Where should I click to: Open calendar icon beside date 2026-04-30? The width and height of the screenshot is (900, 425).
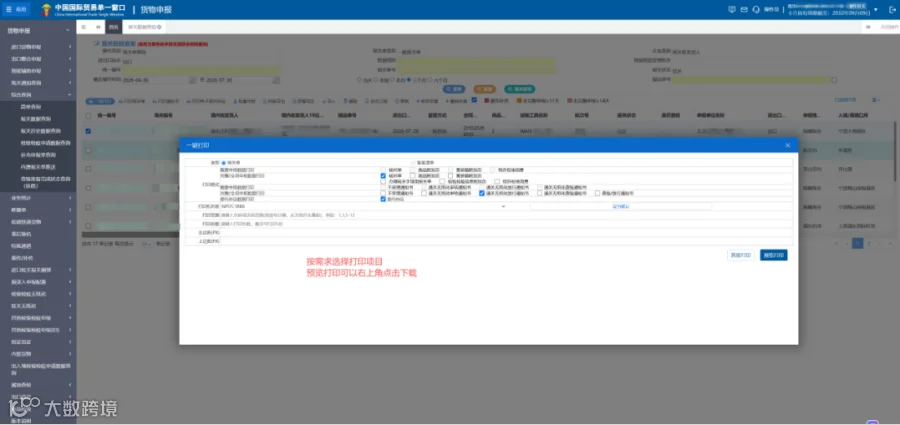tap(193, 80)
